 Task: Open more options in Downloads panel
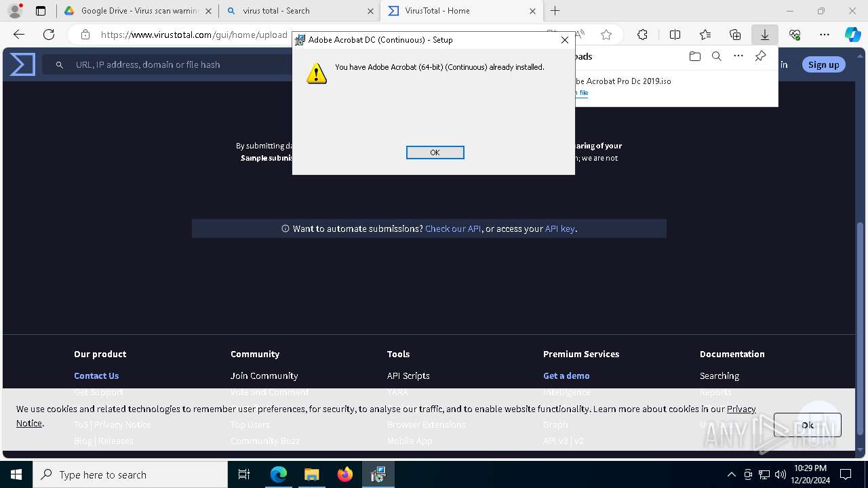click(738, 56)
